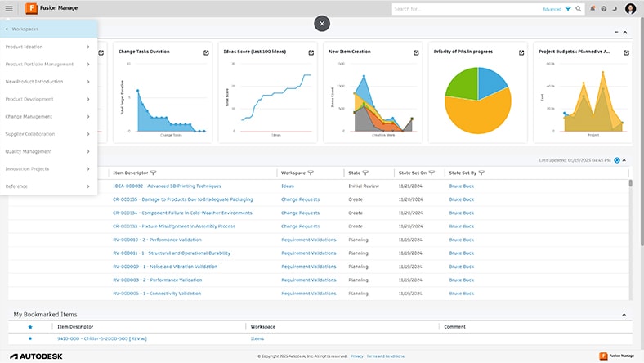Open the user profile avatar
Viewport: 644px width, 363px height.
coord(630,9)
